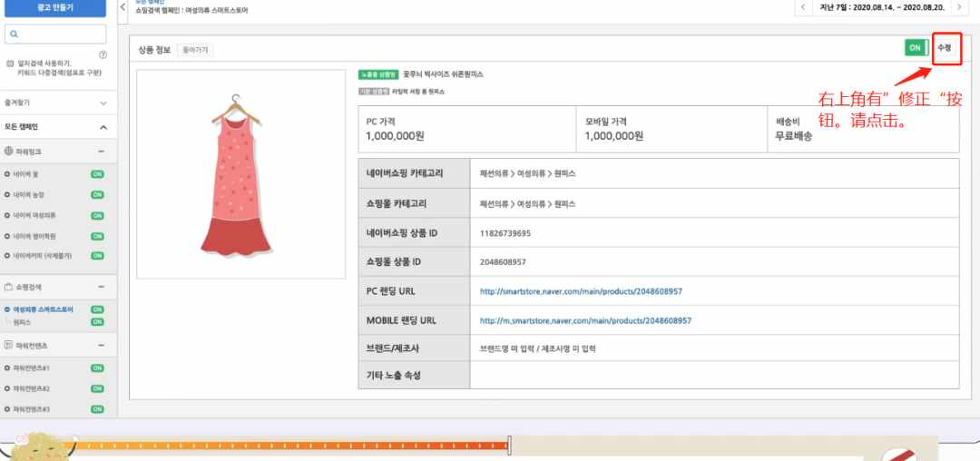This screenshot has width=980, height=461.
Task: Expand the 즐겨찾기 section chevron
Action: click(x=103, y=103)
